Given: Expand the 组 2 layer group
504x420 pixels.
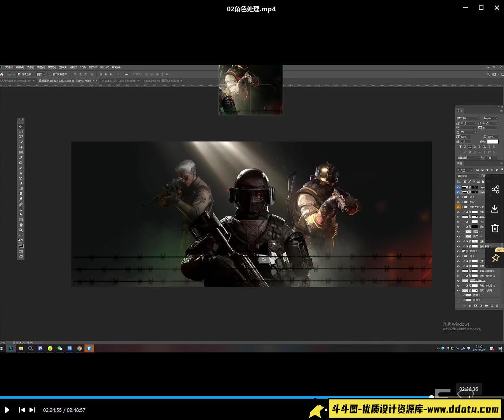Looking at the screenshot, I should tap(463, 197).
